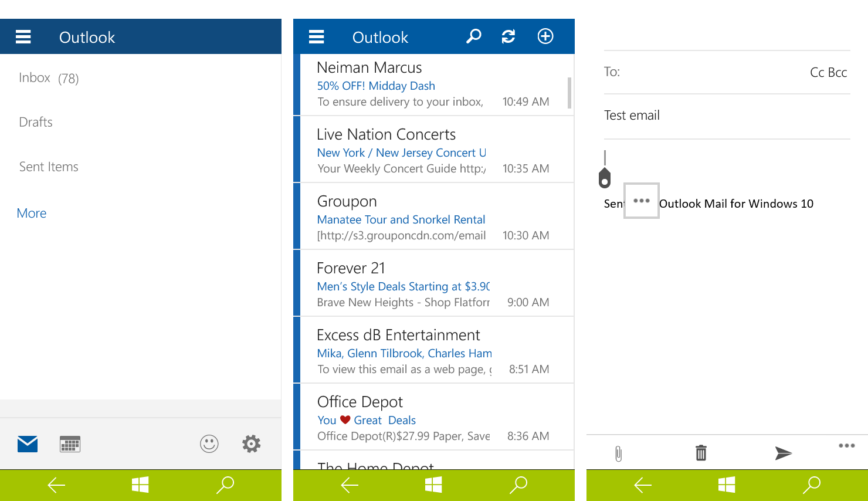Tap the text cursor handle in message body
The height and width of the screenshot is (501, 868).
(x=605, y=178)
